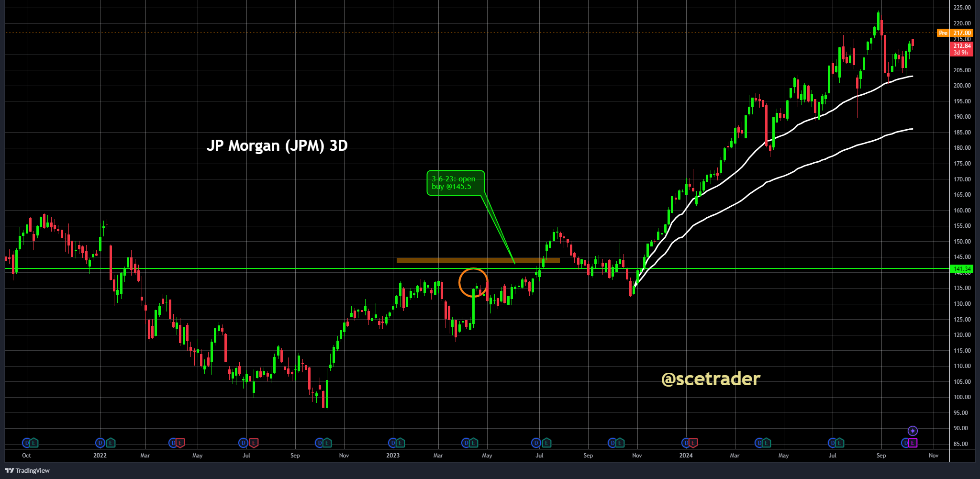Viewport: 980px width, 479px height.
Task: Click the orange Pre 217.00 price label
Action: [955, 33]
